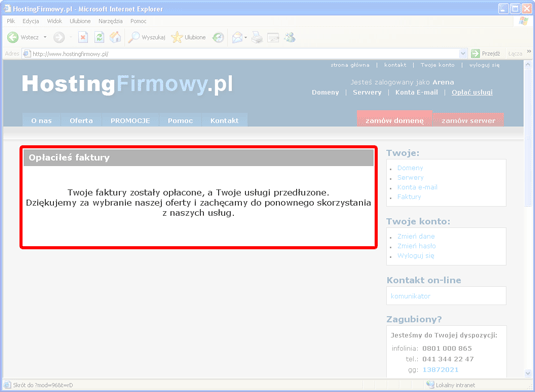The height and width of the screenshot is (392, 535).
Task: Click Wyloguj się sidebar link
Action: tap(416, 256)
